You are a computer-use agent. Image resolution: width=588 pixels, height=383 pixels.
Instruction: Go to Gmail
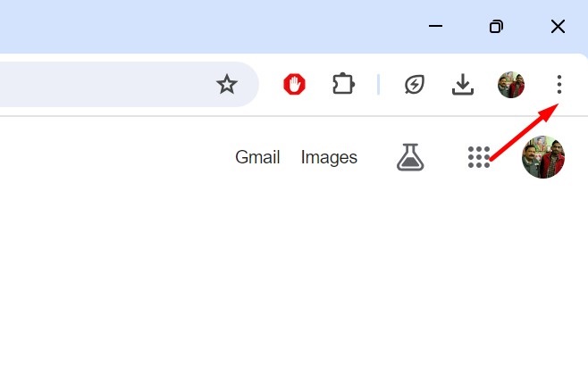[257, 158]
